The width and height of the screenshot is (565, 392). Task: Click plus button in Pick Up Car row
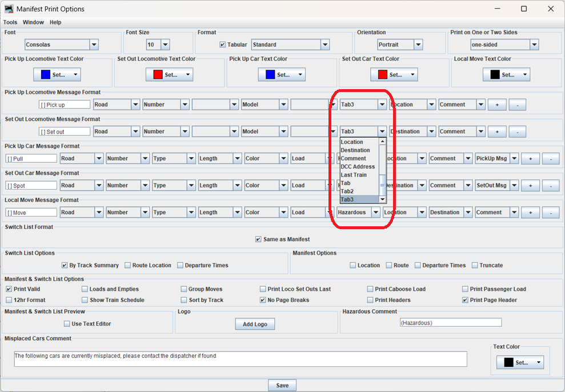(530, 158)
